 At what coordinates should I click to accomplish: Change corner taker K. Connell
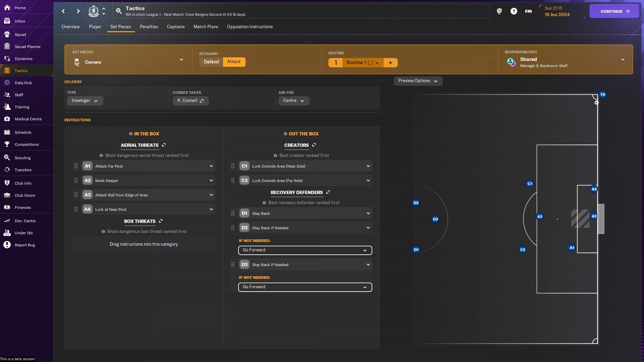[190, 101]
